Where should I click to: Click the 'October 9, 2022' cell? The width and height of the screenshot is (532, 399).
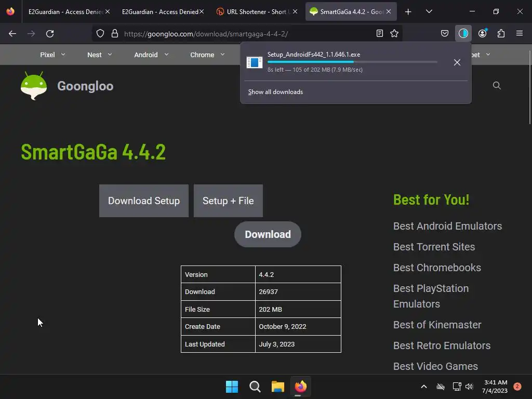coord(298,327)
